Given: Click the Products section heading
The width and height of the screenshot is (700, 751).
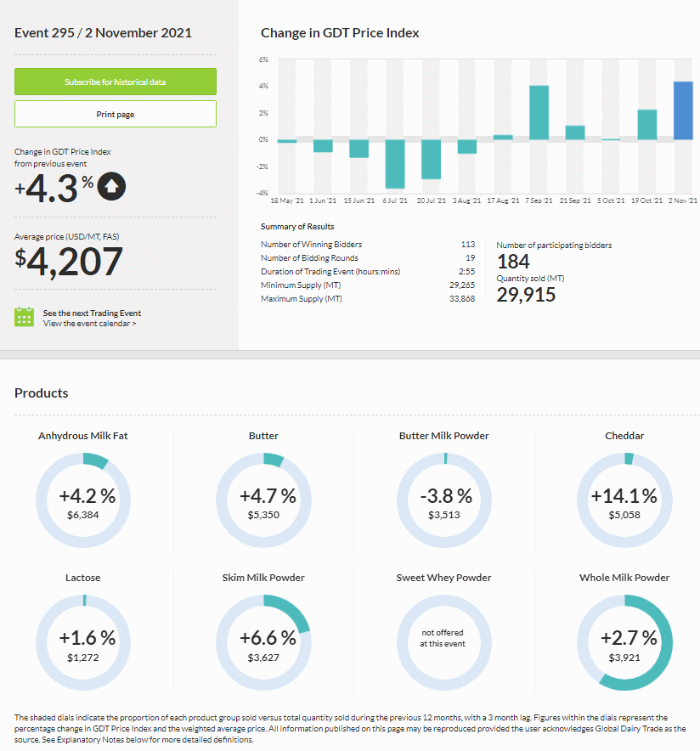Looking at the screenshot, I should [41, 393].
